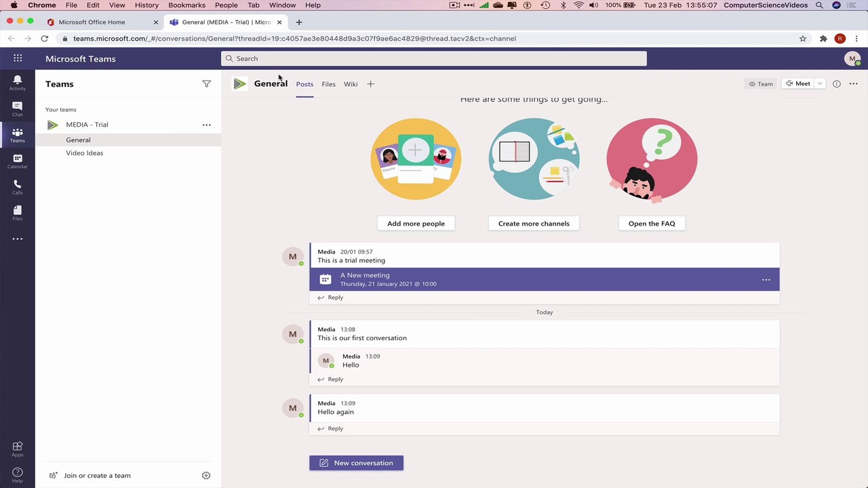Viewport: 868px width, 488px height.
Task: Click the Meet button
Action: [x=797, y=84]
